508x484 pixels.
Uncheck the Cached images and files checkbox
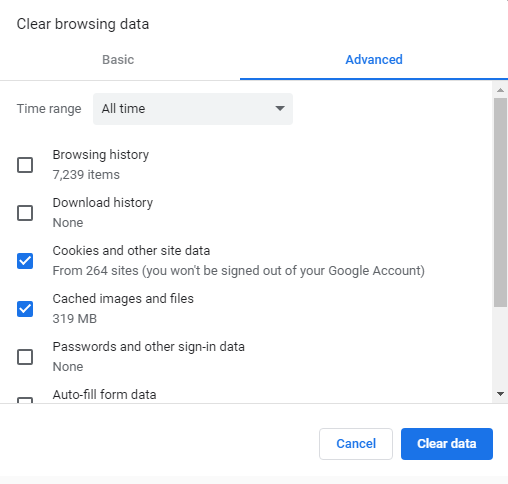25,309
